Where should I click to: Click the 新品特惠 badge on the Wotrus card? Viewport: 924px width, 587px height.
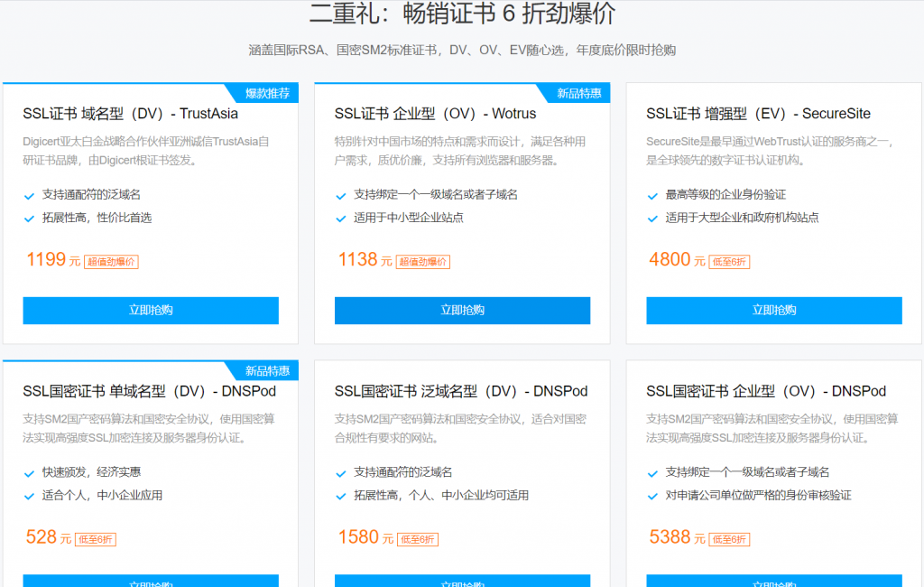point(578,93)
